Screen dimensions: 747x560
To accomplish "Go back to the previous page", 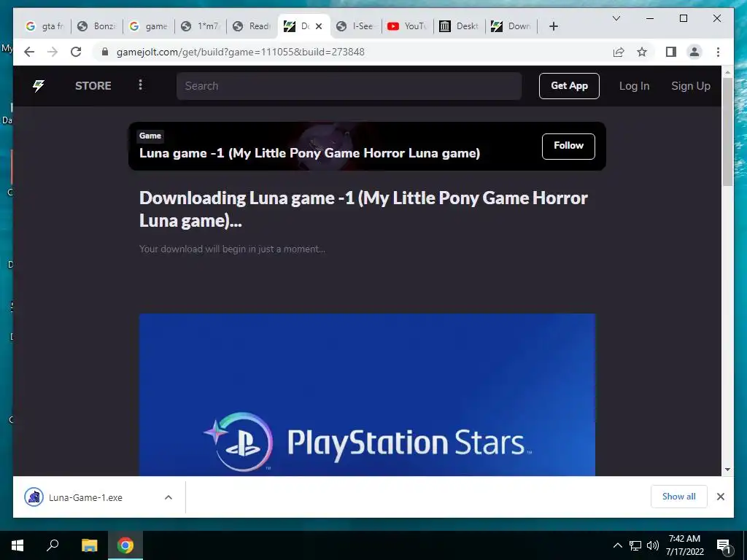I will click(29, 52).
